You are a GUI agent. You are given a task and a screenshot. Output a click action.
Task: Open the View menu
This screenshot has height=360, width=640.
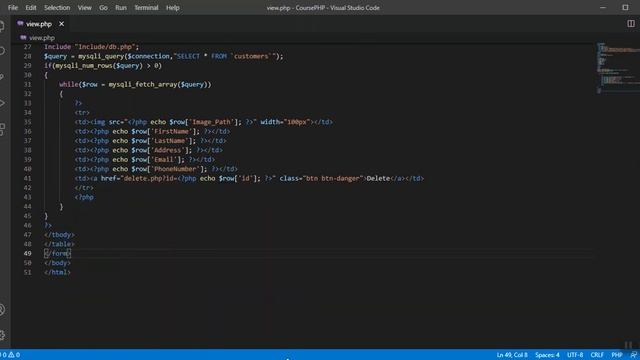(84, 8)
